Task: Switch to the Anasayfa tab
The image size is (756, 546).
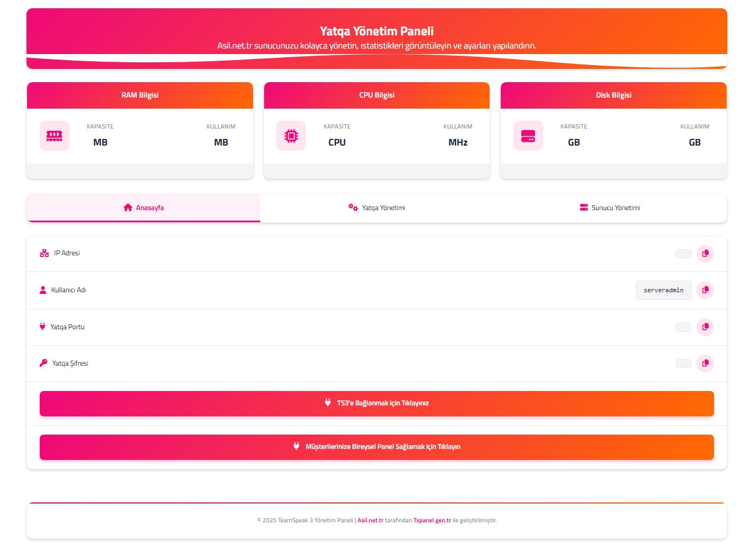Action: [143, 208]
